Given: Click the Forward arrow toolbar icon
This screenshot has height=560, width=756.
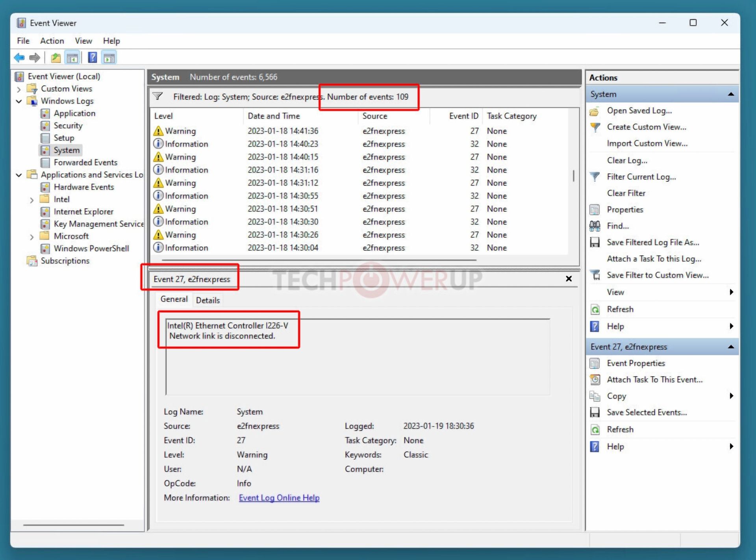Looking at the screenshot, I should pos(35,58).
